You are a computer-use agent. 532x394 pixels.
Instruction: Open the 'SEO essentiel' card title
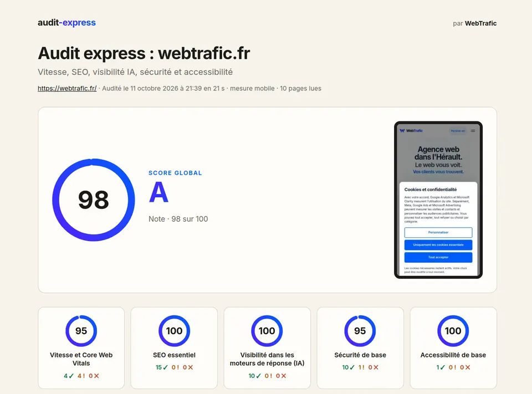pos(174,355)
